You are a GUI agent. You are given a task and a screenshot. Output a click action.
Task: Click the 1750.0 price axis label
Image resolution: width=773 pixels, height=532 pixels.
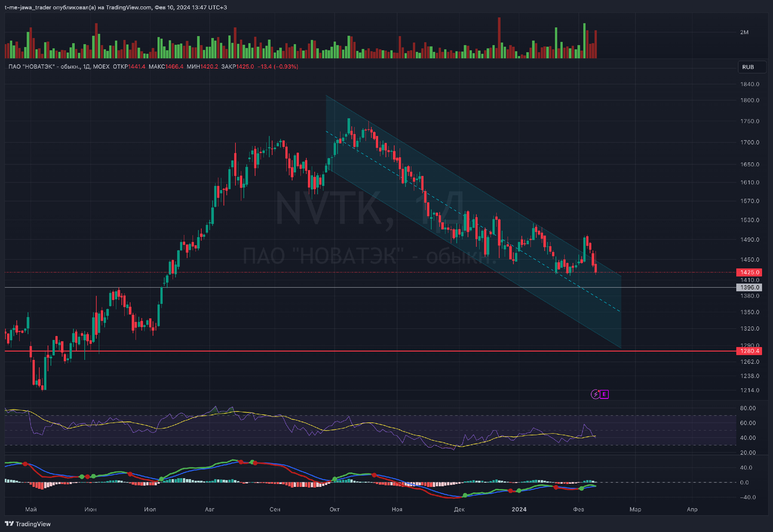pos(750,121)
